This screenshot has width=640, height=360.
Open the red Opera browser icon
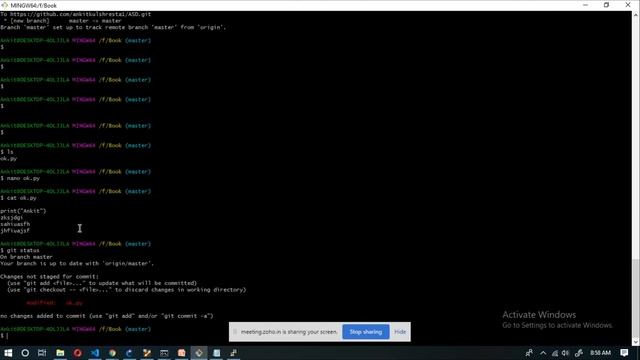coord(78,353)
